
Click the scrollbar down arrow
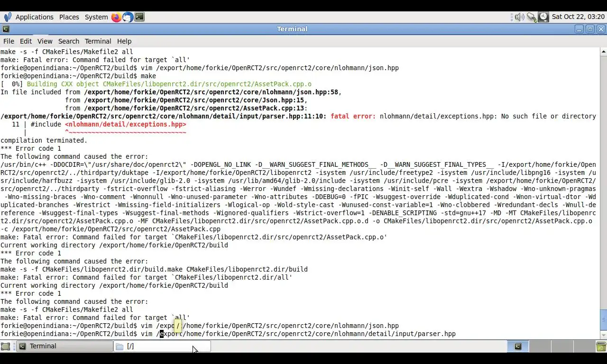603,335
